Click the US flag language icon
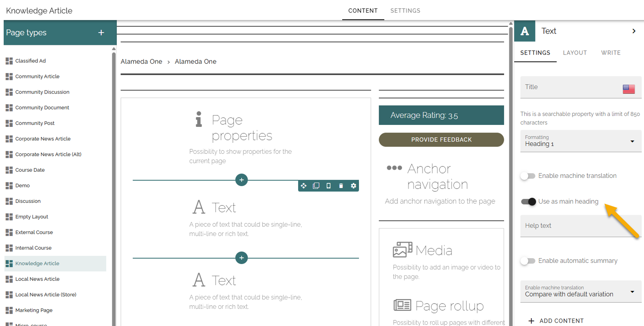 [x=628, y=89]
